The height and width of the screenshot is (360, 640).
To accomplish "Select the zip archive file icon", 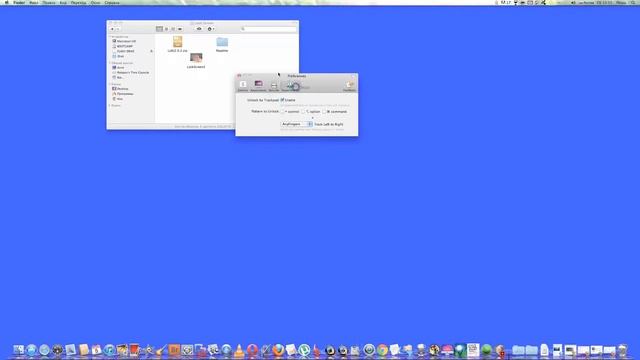I will click(x=178, y=42).
